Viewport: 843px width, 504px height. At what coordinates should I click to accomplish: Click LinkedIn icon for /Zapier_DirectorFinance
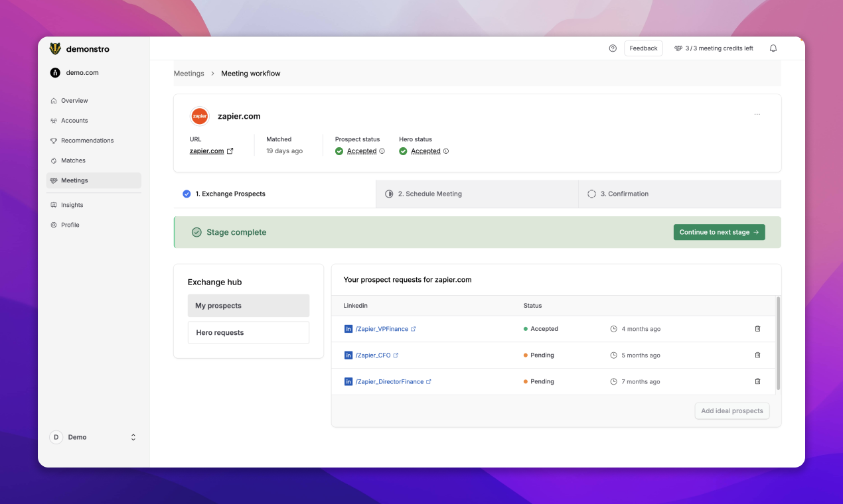[348, 382]
